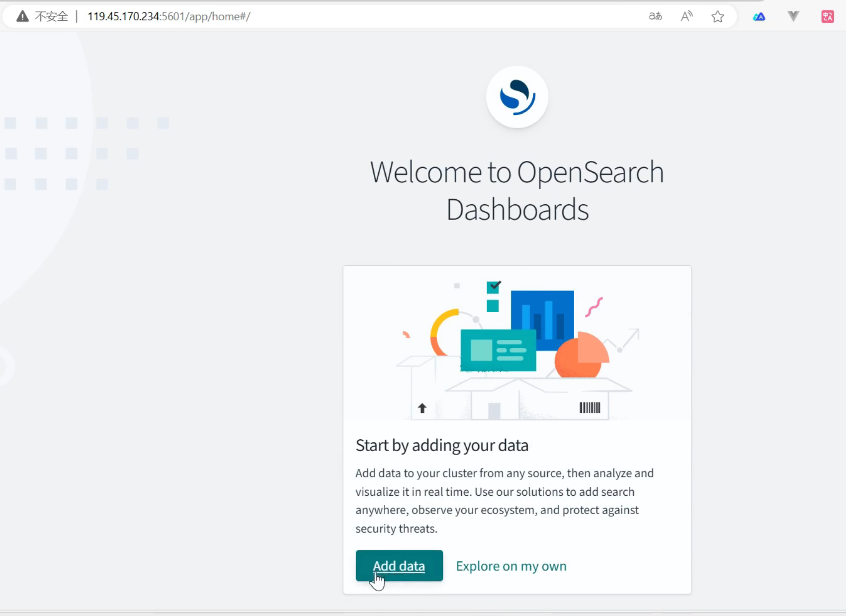
Task: Select the 'Start by adding your data' heading
Action: click(442, 445)
